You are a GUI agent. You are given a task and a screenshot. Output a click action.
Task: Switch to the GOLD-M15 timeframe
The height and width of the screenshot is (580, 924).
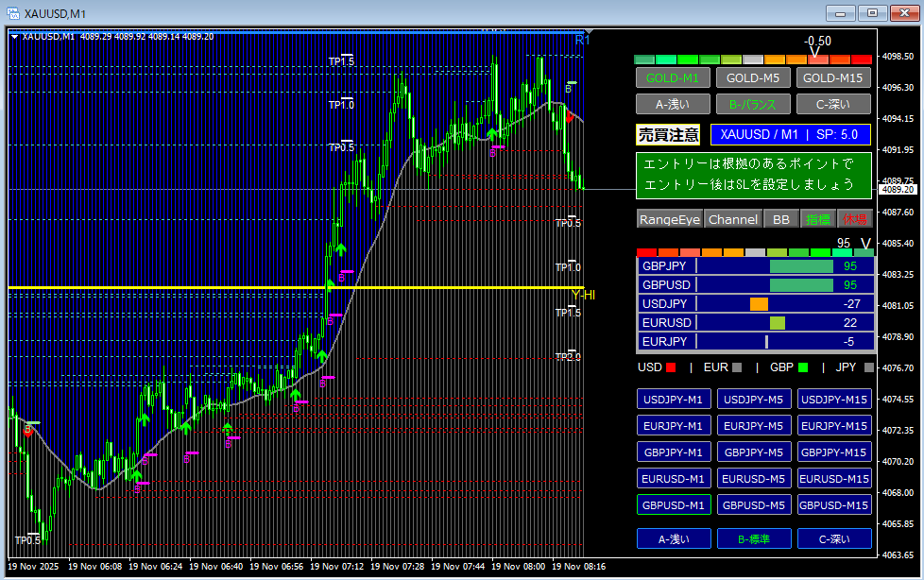tap(833, 77)
